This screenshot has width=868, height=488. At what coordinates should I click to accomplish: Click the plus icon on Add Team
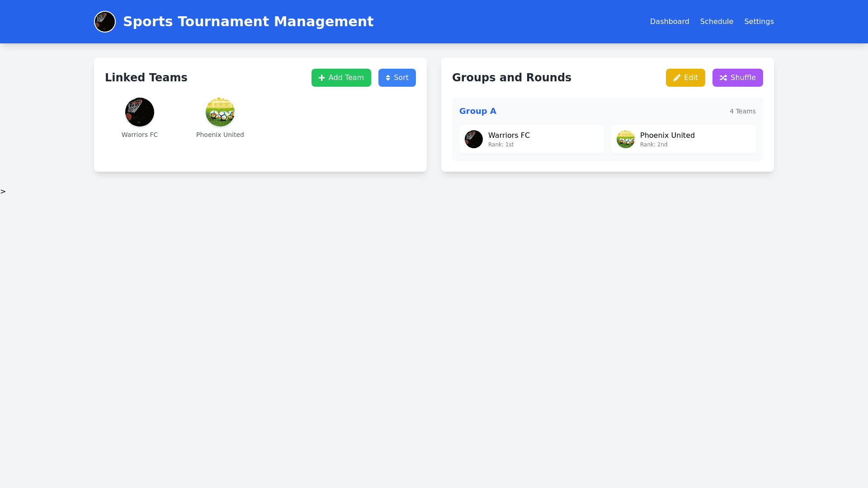[x=321, y=78]
